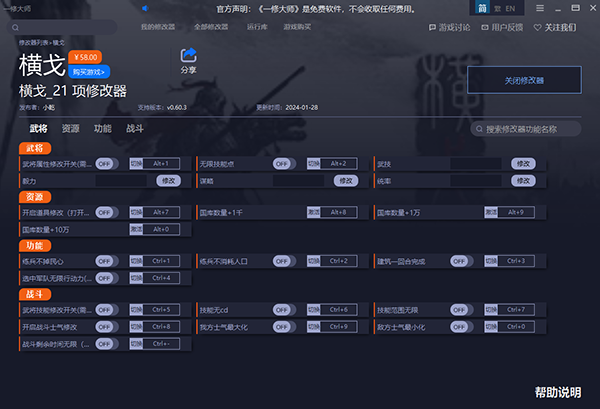
Task: Click 修改 button for 谋略
Action: pos(346,181)
